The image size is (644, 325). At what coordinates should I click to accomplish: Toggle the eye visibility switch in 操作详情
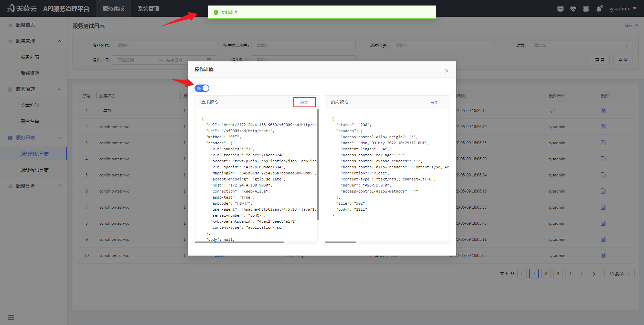(x=202, y=88)
